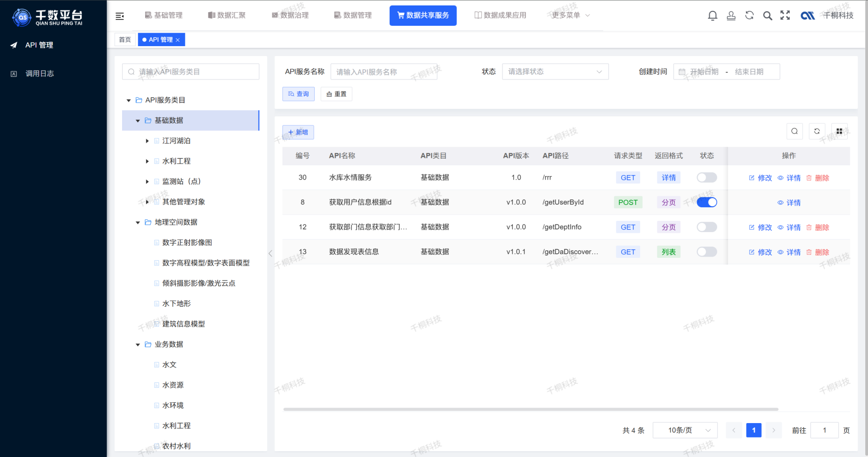This screenshot has width=868, height=457.
Task: Go to next page arrow
Action: coord(774,430)
